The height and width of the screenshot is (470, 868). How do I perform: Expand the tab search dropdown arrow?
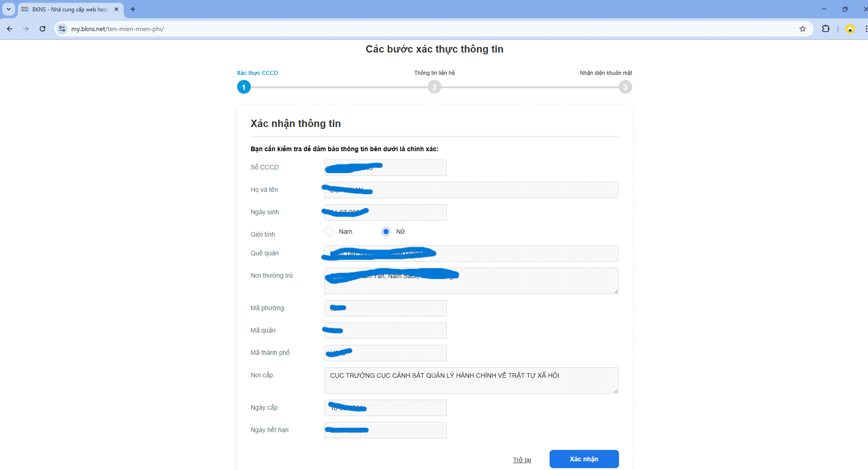click(8, 9)
